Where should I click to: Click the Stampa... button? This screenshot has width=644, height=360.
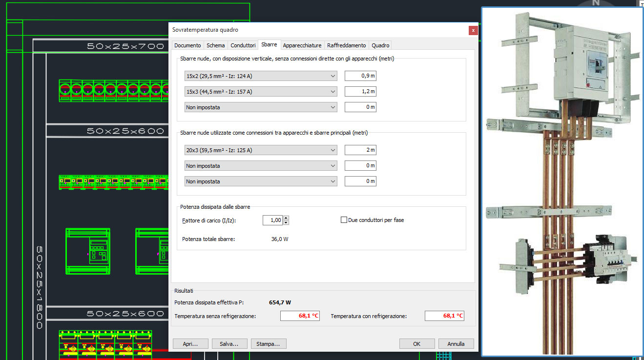click(269, 344)
